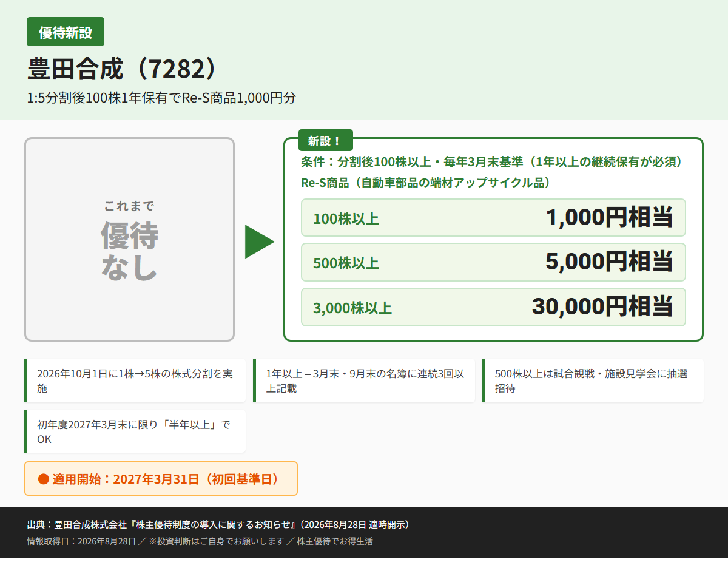
Task: Click the Re-S商品 description line
Action: (x=425, y=183)
